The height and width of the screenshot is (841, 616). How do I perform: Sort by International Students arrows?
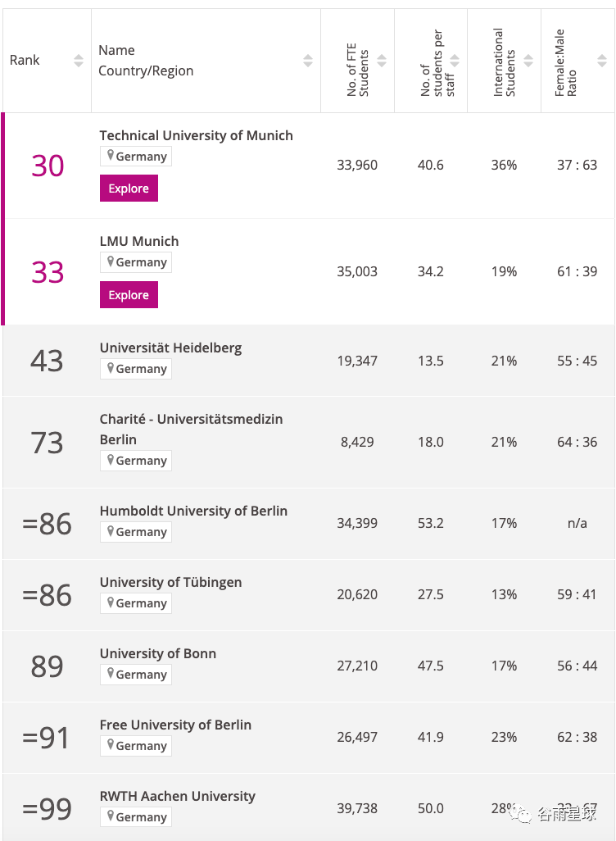(528, 61)
